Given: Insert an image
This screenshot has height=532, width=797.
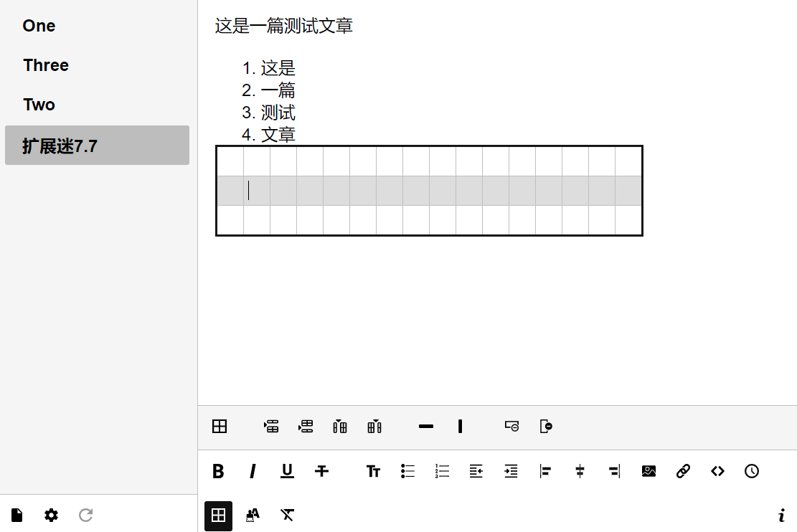Looking at the screenshot, I should tap(649, 472).
